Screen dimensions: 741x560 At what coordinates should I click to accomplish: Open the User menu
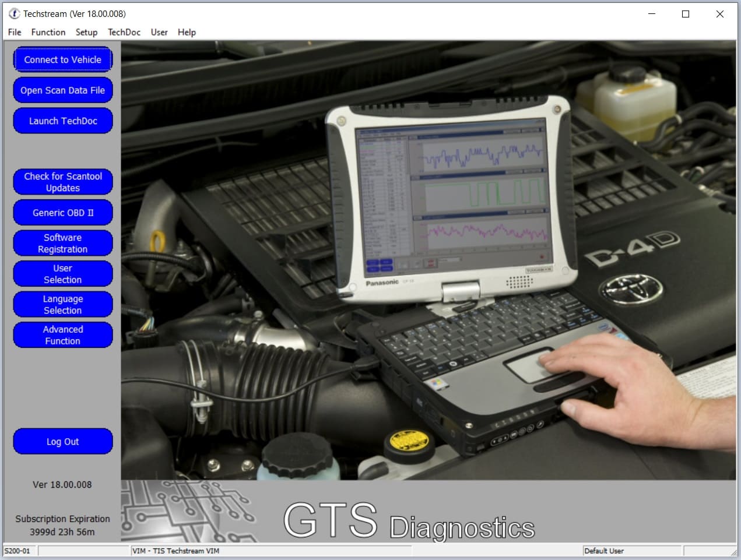[159, 32]
